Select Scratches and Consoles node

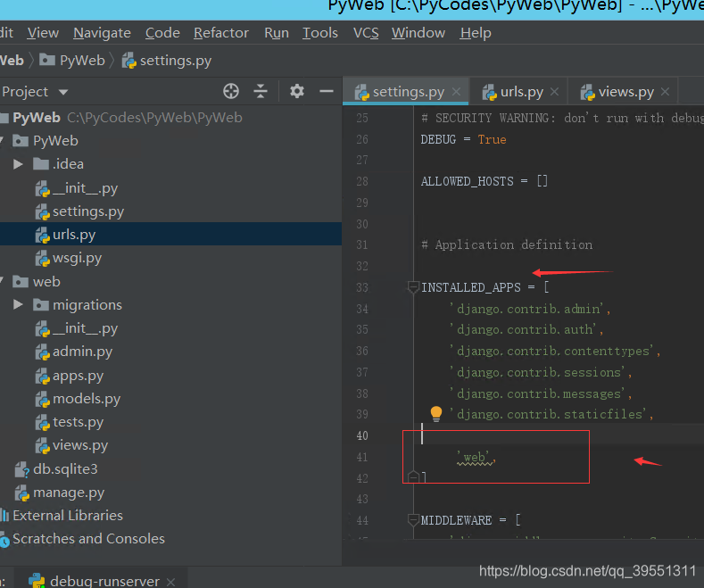pos(170,539)
